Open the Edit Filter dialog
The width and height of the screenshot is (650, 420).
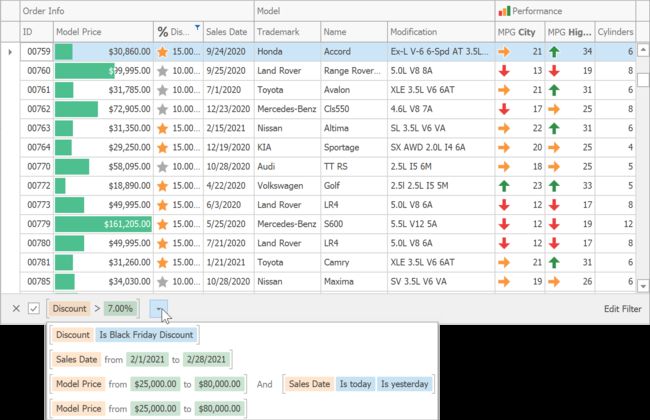622,309
